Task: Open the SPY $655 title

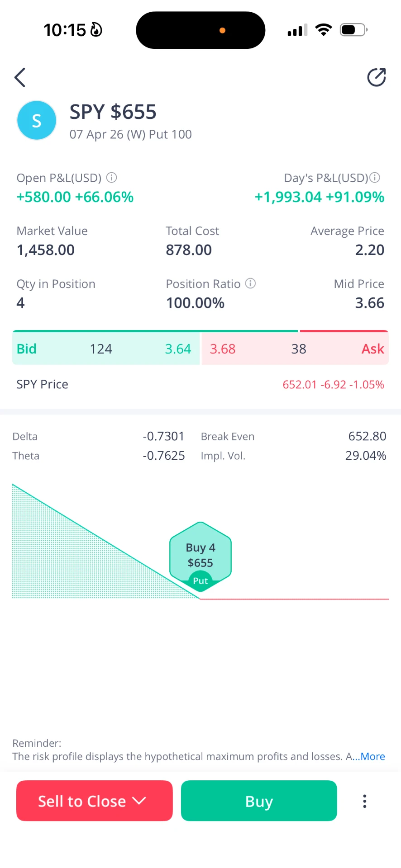Action: pyautogui.click(x=113, y=112)
